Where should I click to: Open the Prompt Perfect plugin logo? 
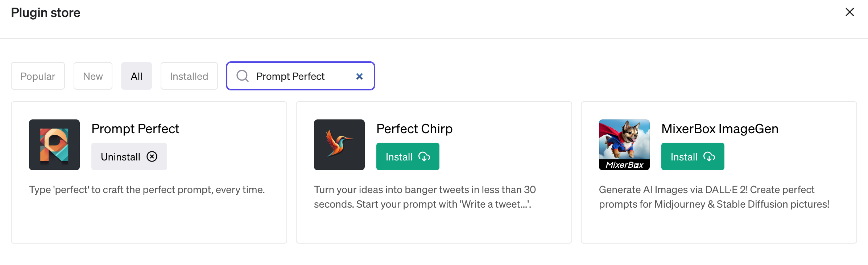coord(54,145)
